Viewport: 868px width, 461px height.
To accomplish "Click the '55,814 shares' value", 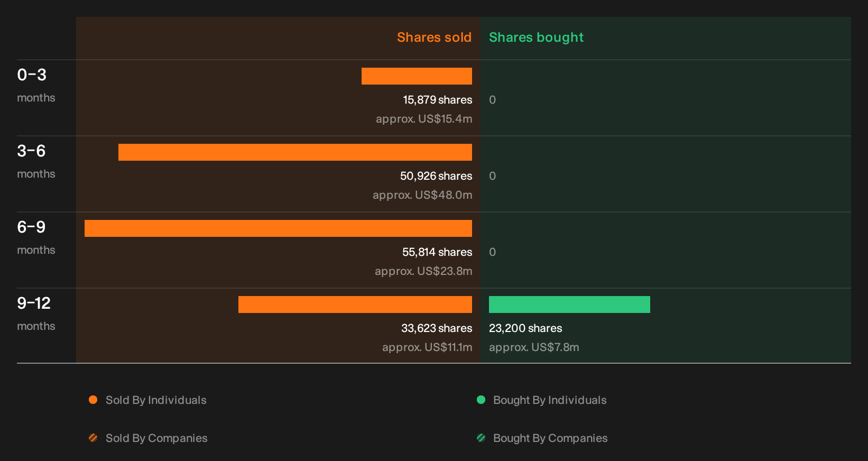I will pyautogui.click(x=437, y=252).
